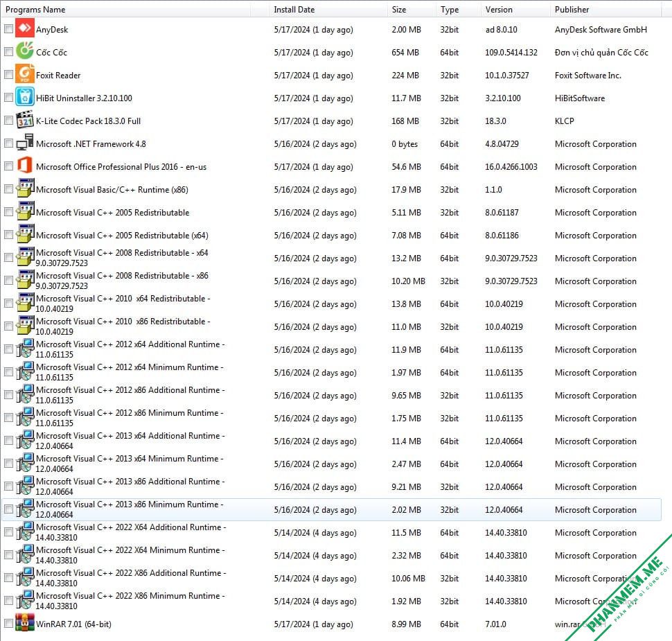The width and height of the screenshot is (672, 641).
Task: Tick the Foxit Reader checkbox
Action: coord(8,75)
